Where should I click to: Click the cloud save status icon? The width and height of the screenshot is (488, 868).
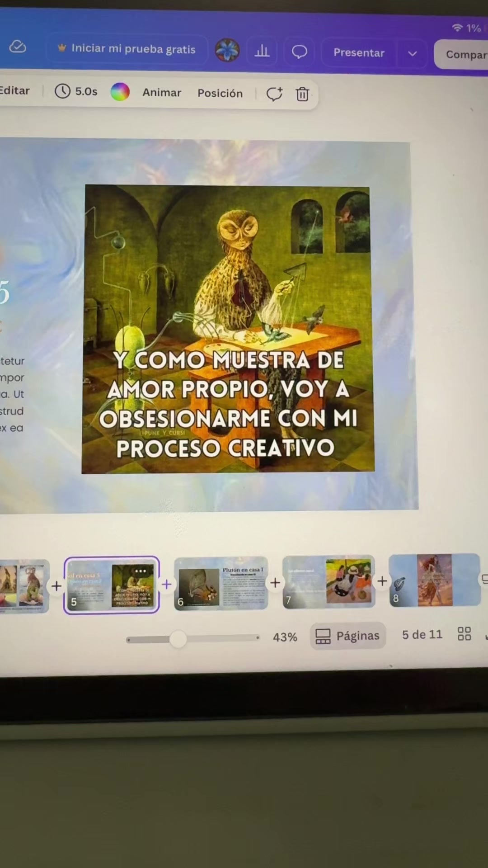click(x=18, y=47)
